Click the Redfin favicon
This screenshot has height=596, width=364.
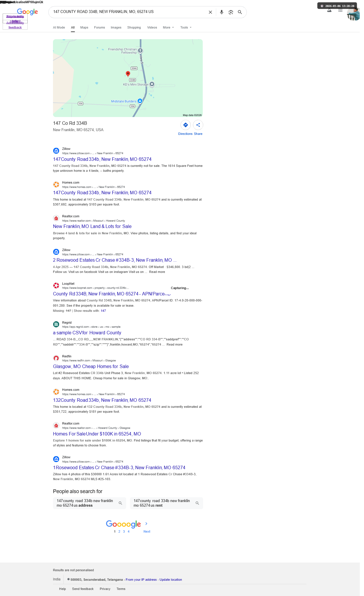[56, 358]
